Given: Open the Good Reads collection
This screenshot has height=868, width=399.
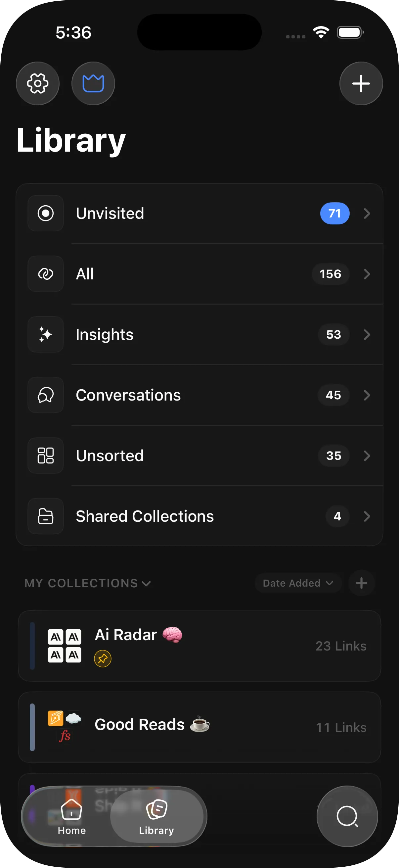Looking at the screenshot, I should tap(199, 727).
